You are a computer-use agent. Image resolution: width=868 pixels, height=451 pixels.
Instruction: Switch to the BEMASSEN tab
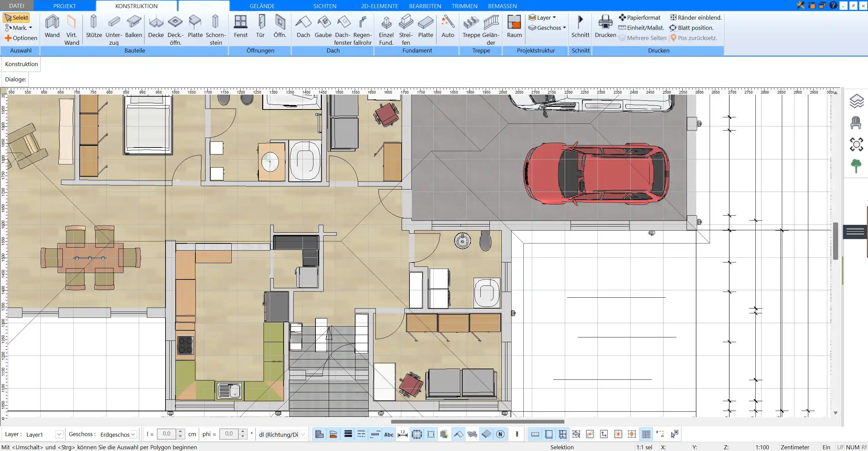click(x=502, y=6)
